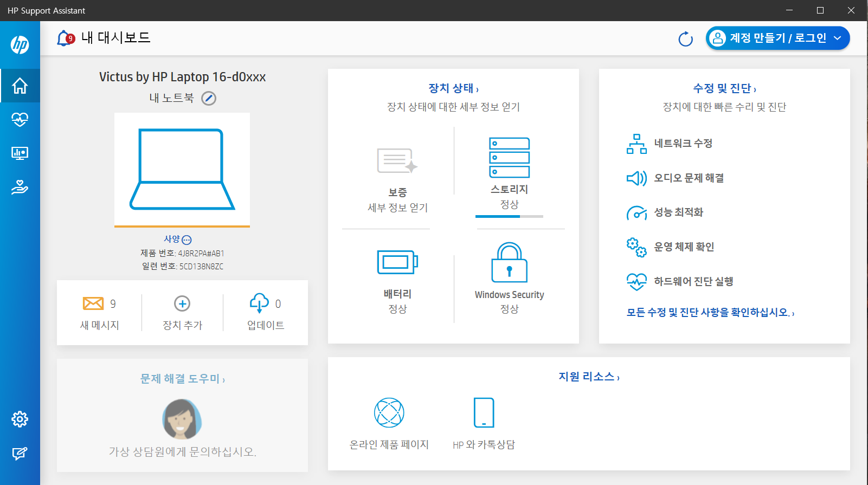Click the 성능 최적화 label
Screen dimensions: 868x485
[x=679, y=212]
